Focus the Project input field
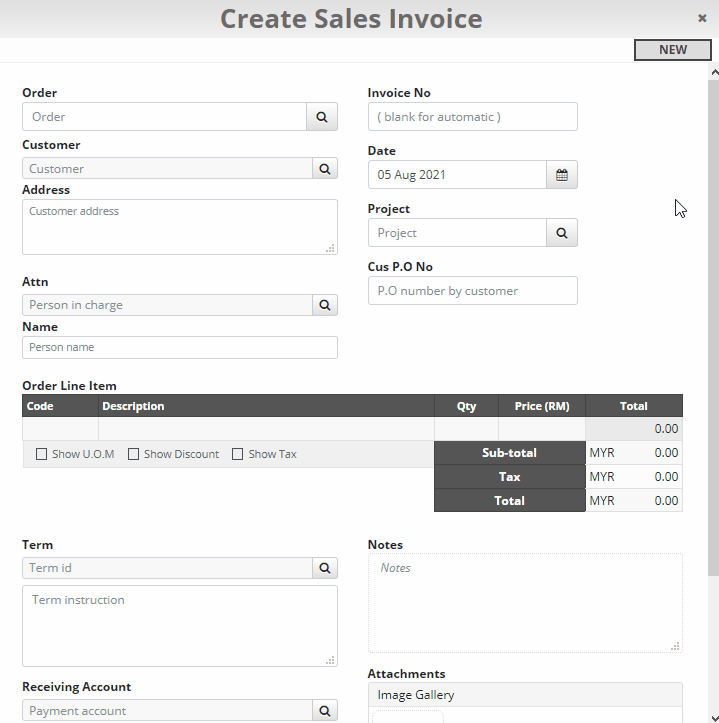 coord(458,233)
